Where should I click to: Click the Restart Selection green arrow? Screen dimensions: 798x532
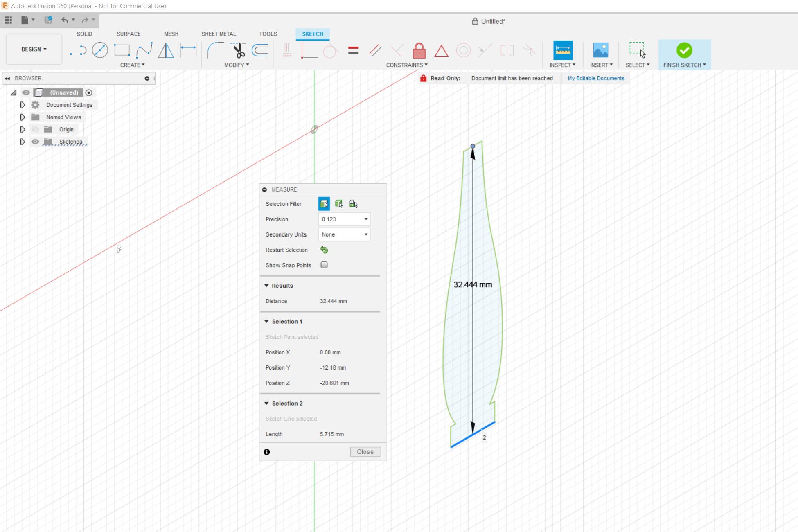(324, 250)
